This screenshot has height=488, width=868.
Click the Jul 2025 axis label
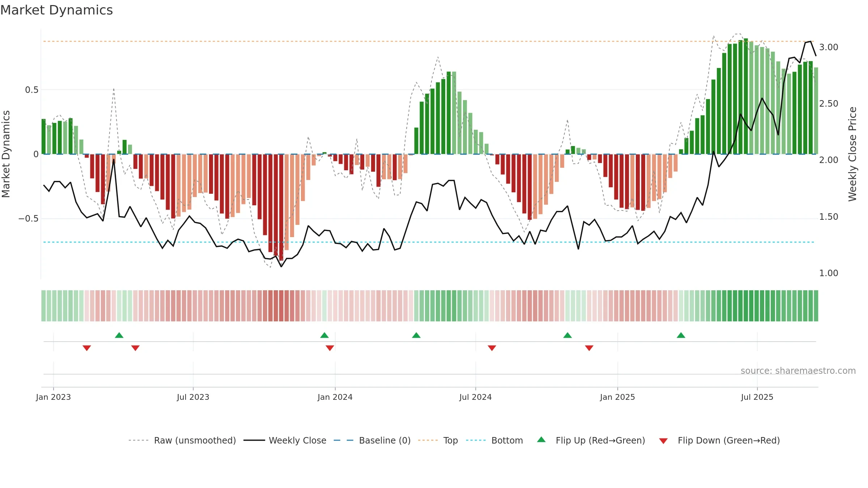(757, 397)
